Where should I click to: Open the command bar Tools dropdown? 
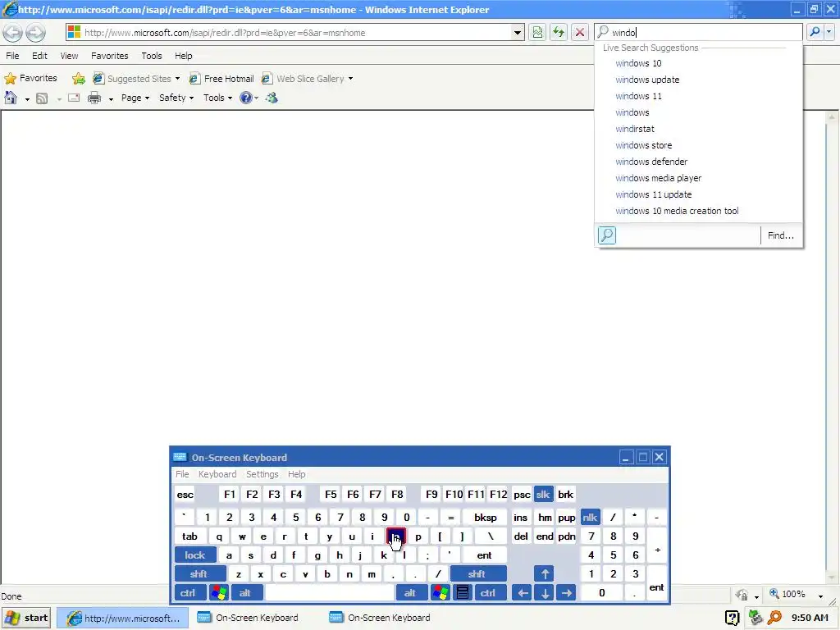point(217,98)
